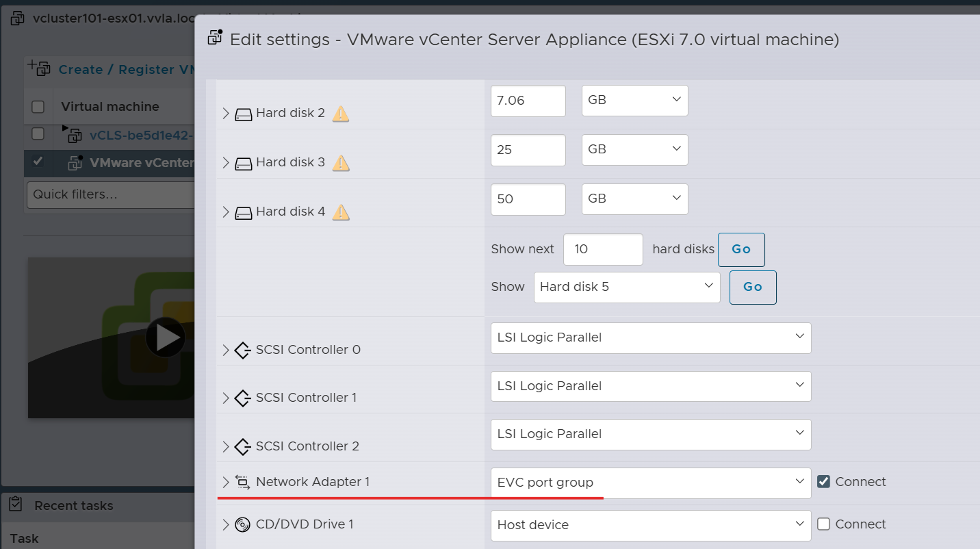Click the Hard disk 3 drive icon

click(x=244, y=164)
